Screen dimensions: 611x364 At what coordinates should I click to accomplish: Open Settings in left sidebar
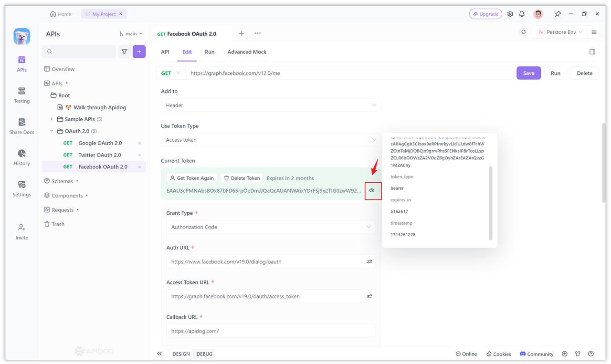coord(21,189)
